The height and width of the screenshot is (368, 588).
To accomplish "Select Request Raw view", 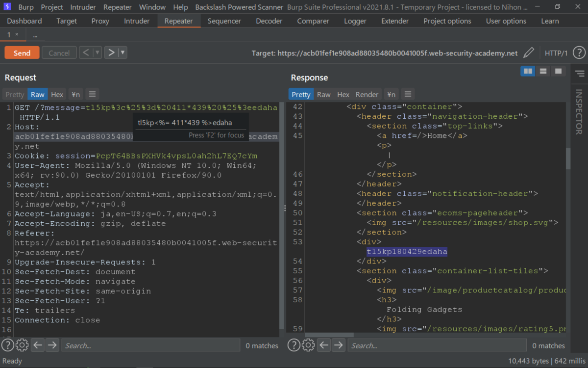I will click(x=38, y=94).
